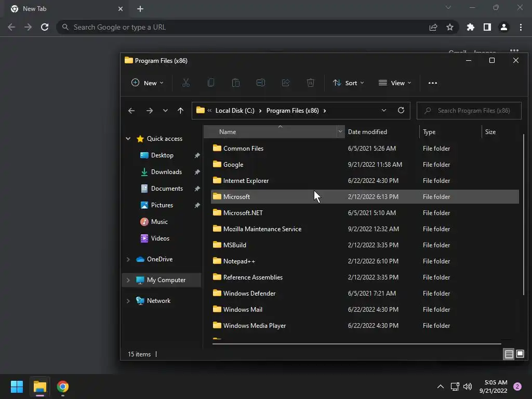This screenshot has width=532, height=399.
Task: Collapse the Quick access tree
Action: pos(128,138)
